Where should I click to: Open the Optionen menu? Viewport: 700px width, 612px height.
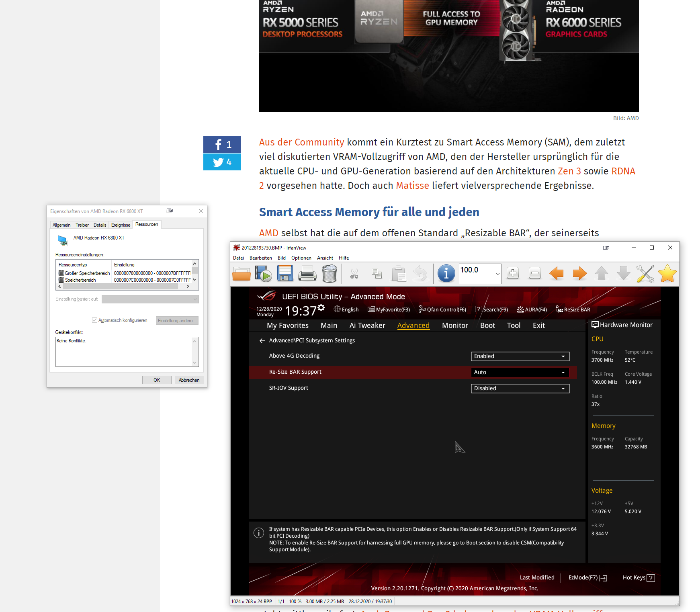coord(301,258)
